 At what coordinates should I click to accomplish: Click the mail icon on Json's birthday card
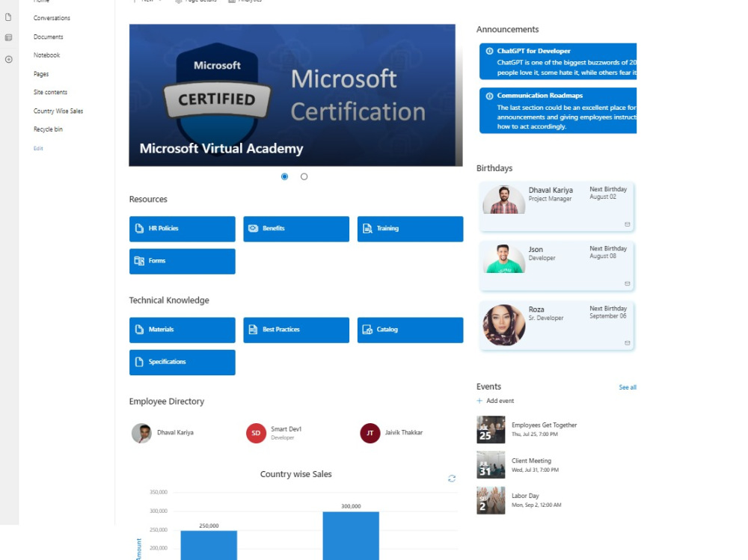point(628,283)
